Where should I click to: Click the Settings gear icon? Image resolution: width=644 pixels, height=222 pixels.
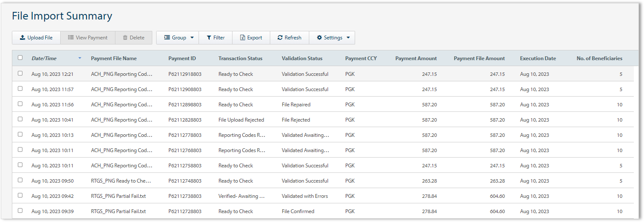(319, 38)
